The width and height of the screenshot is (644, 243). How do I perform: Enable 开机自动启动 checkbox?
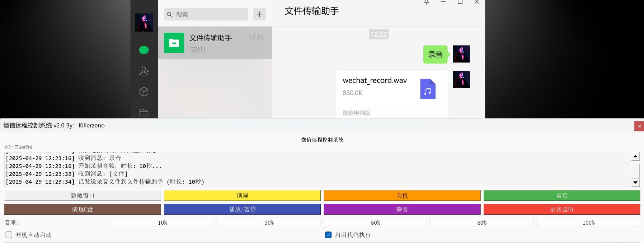coord(9,235)
